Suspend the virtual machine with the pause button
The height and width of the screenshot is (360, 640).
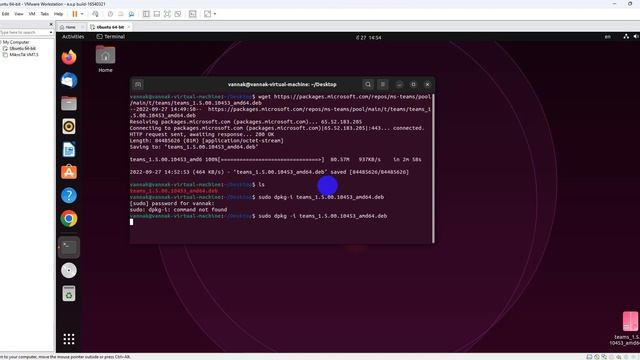point(75,14)
